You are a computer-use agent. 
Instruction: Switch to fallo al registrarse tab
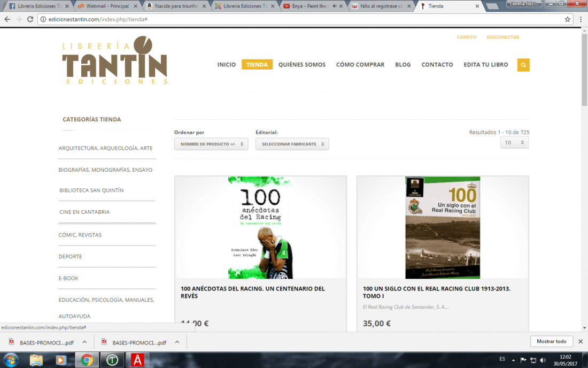(x=381, y=6)
